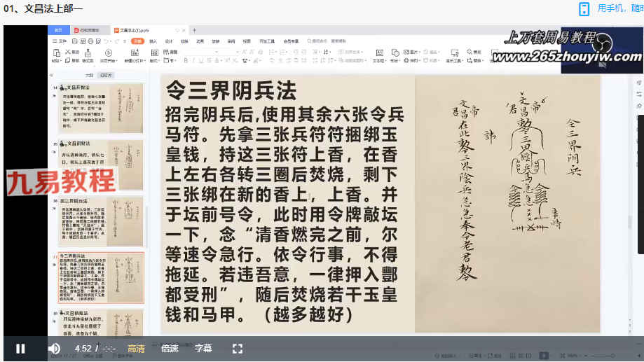Select the 令三界阴兵法 slide thumbnail

coord(102,278)
